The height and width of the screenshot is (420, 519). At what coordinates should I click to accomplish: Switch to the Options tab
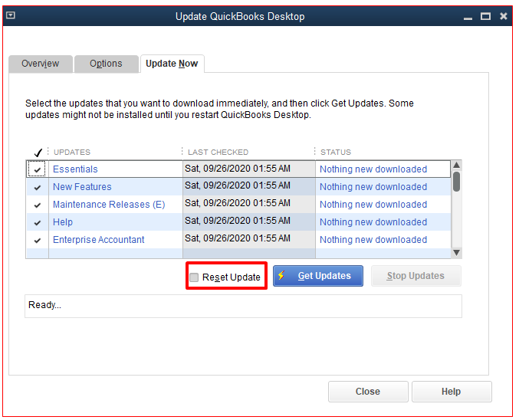point(106,64)
